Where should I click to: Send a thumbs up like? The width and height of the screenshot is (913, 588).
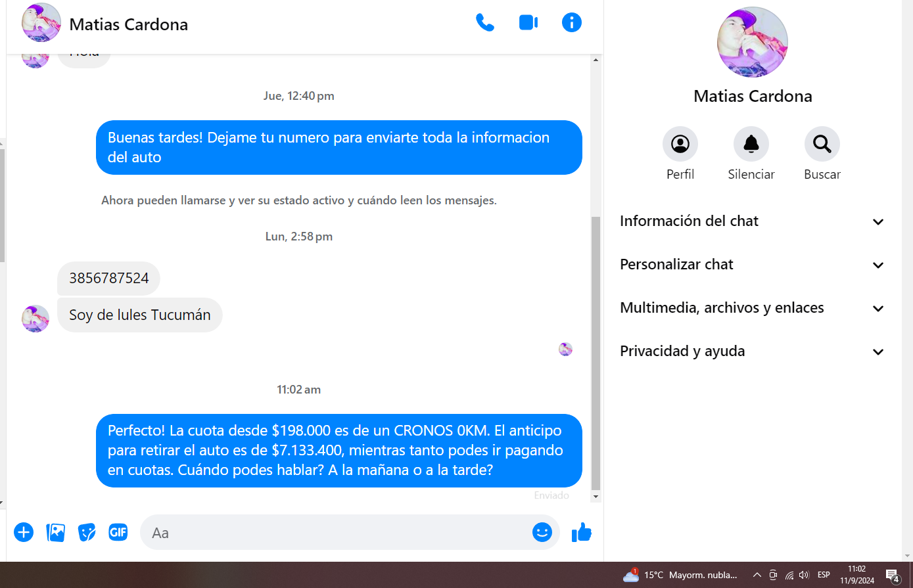pos(582,532)
